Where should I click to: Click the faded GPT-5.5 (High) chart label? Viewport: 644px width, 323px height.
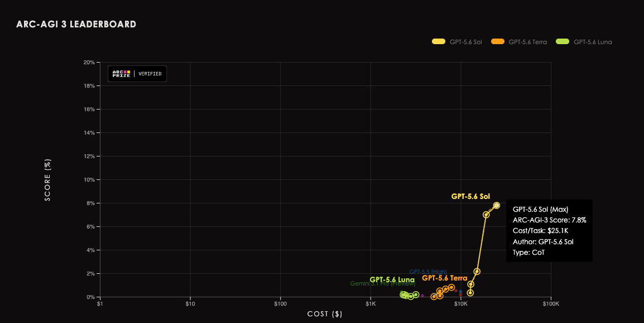point(428,272)
